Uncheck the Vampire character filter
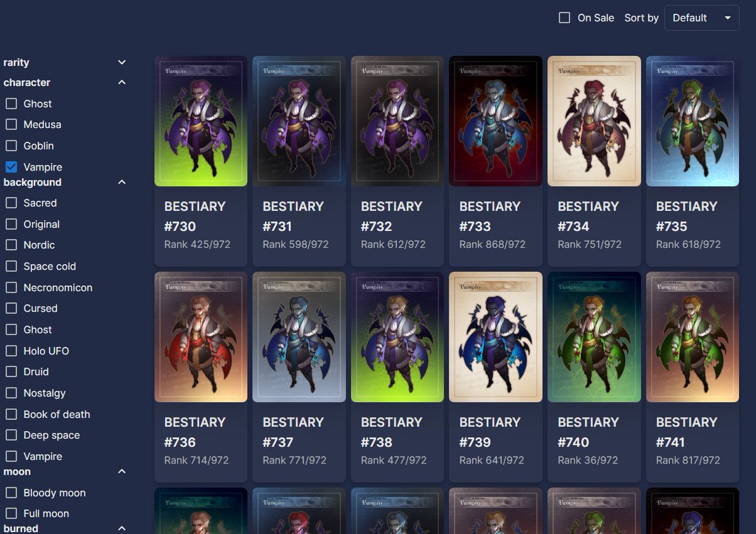756x534 pixels. point(11,167)
